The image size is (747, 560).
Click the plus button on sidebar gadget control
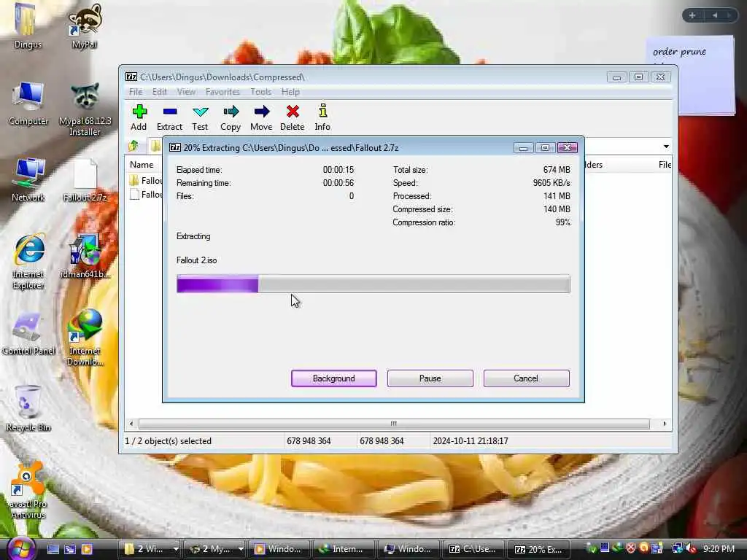point(692,15)
